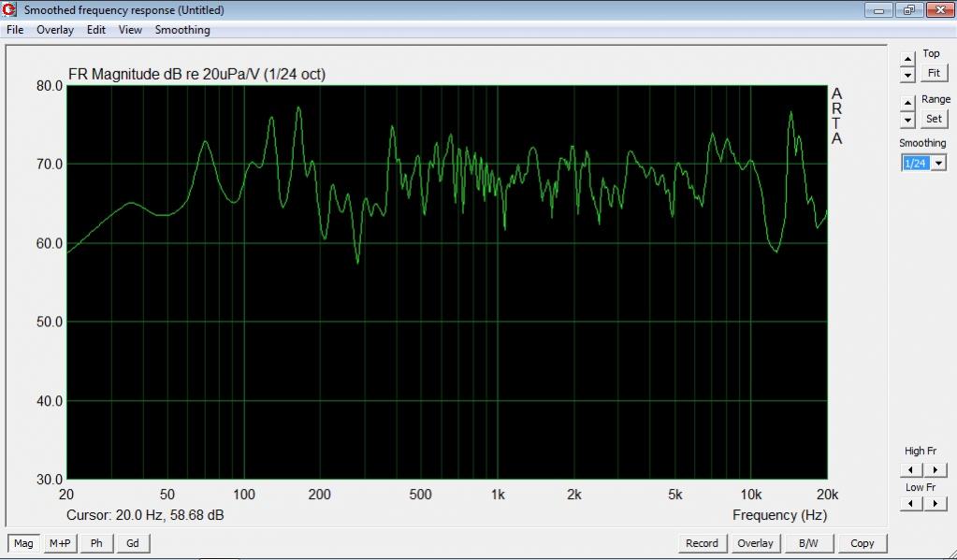The width and height of the screenshot is (957, 560).
Task: Switch to M+P view
Action: coord(60,543)
